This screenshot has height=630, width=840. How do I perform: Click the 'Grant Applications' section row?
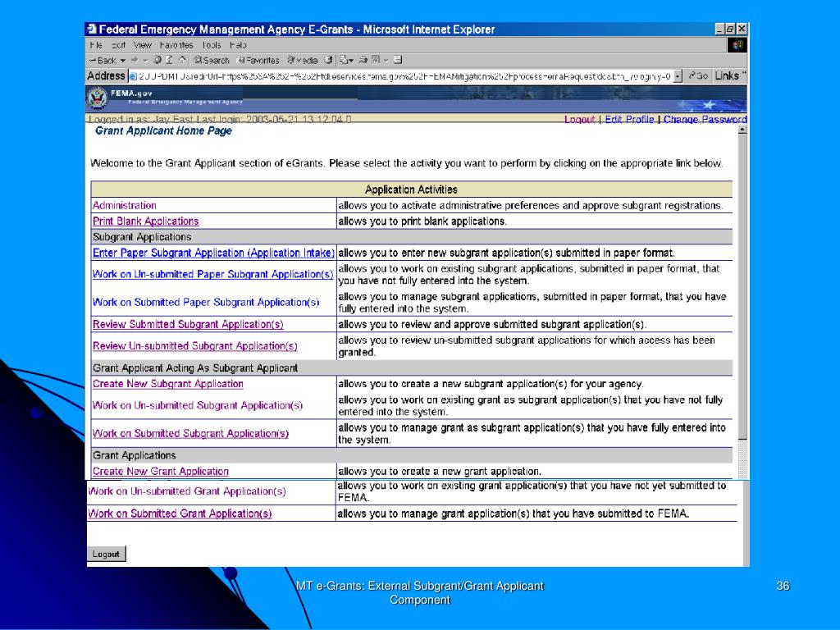[x=412, y=455]
